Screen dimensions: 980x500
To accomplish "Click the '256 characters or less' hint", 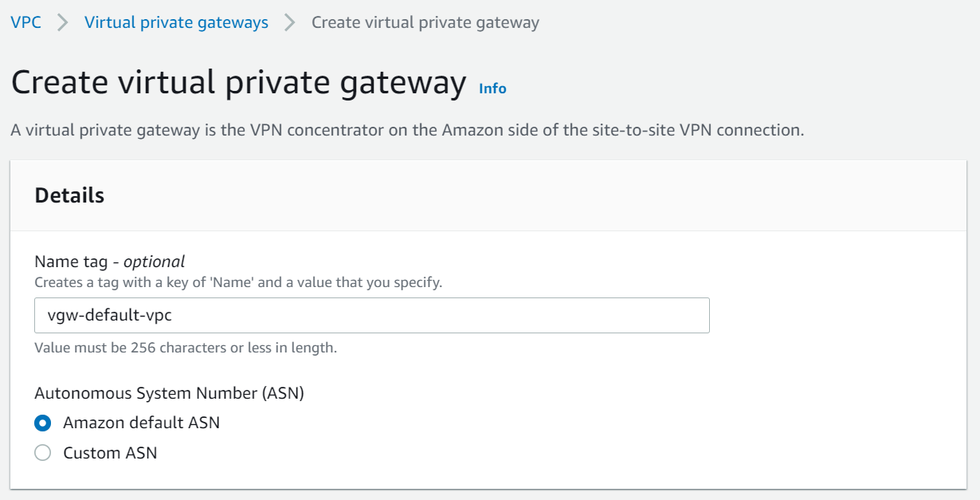I will pyautogui.click(x=186, y=348).
